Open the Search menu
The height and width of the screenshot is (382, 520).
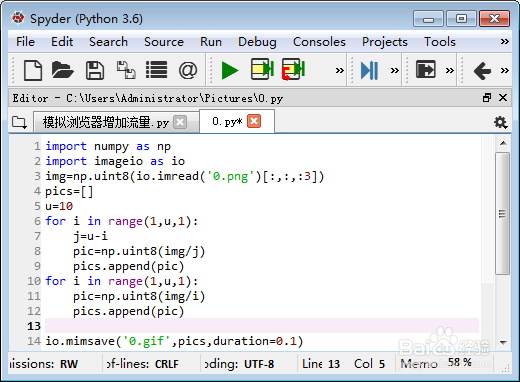[x=108, y=42]
